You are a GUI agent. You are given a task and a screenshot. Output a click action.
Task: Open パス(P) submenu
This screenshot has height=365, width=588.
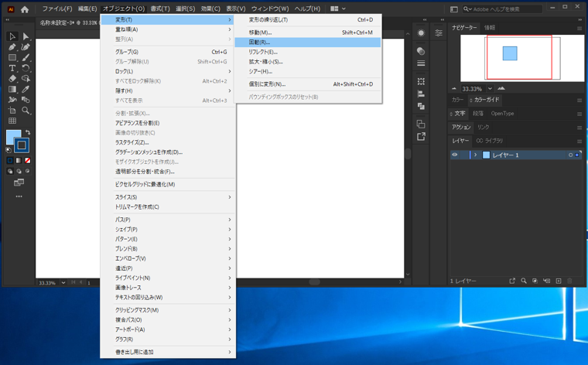(x=169, y=220)
